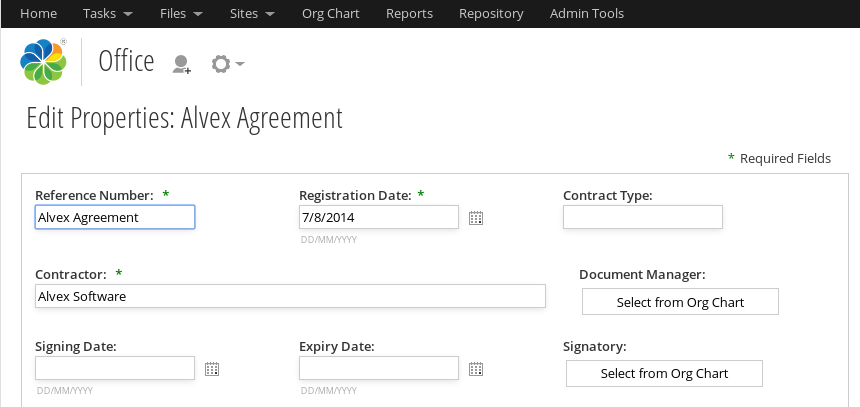Viewport: 860px width, 407px height.
Task: Select Signatory from Org Chart
Action: [664, 374]
